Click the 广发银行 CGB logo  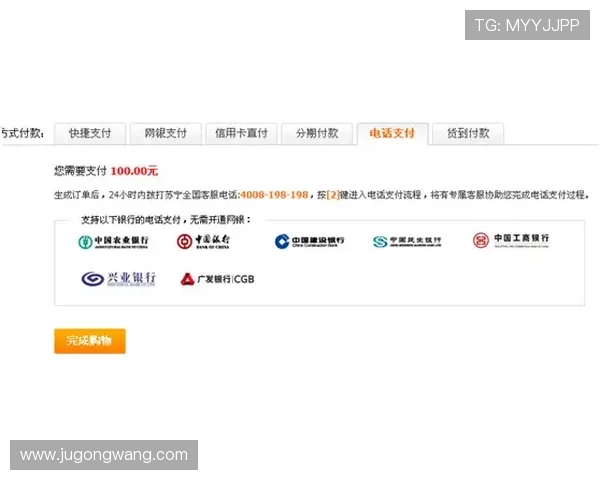click(x=217, y=279)
